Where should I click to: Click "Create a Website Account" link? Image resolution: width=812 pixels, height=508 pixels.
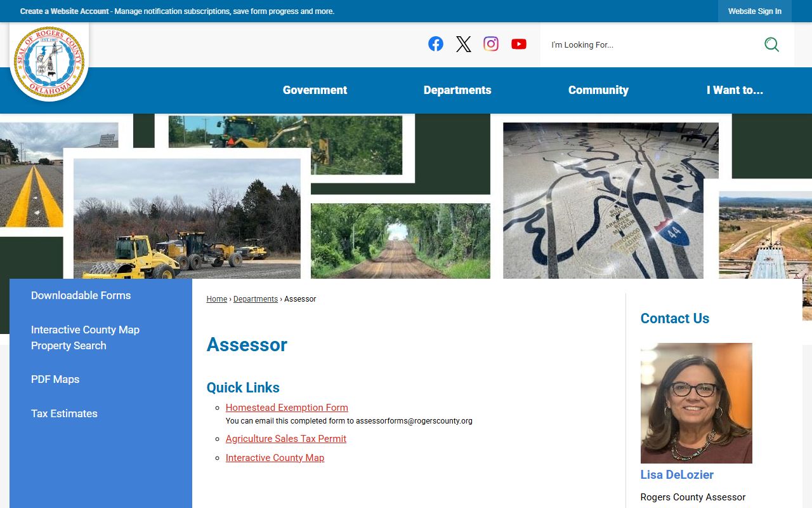click(64, 11)
